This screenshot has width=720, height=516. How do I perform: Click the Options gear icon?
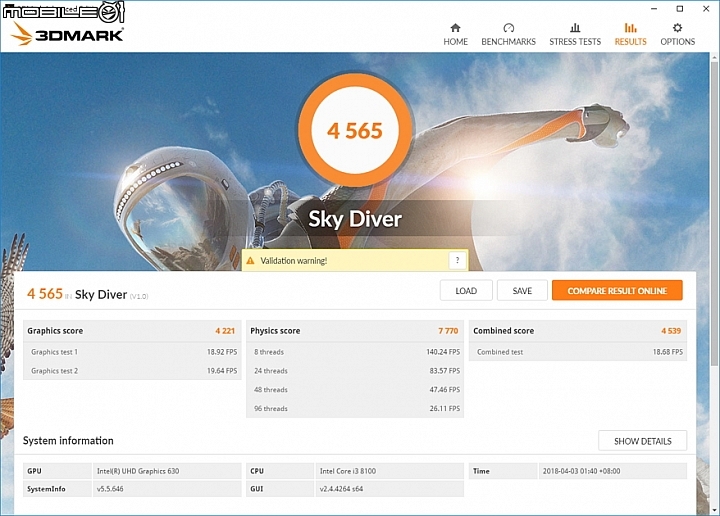pyautogui.click(x=677, y=28)
